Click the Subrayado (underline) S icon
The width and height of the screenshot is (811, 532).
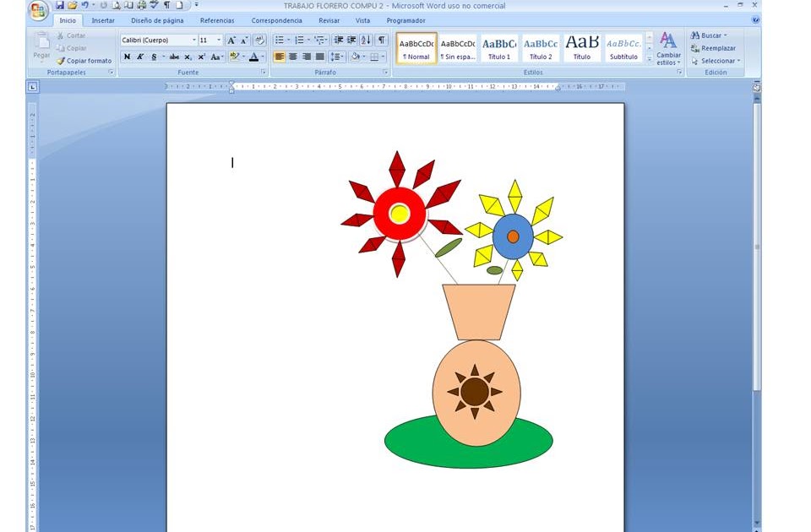pyautogui.click(x=153, y=57)
